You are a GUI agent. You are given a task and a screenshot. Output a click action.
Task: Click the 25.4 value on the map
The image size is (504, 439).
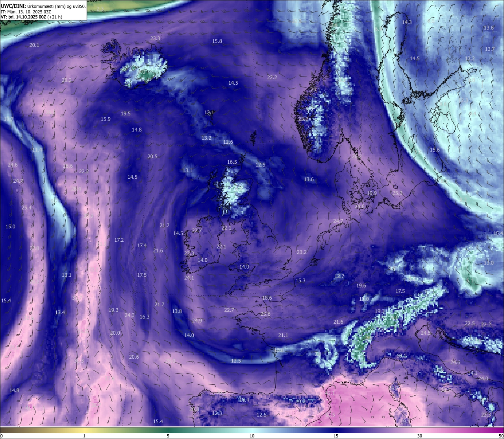pyautogui.click(x=26, y=208)
